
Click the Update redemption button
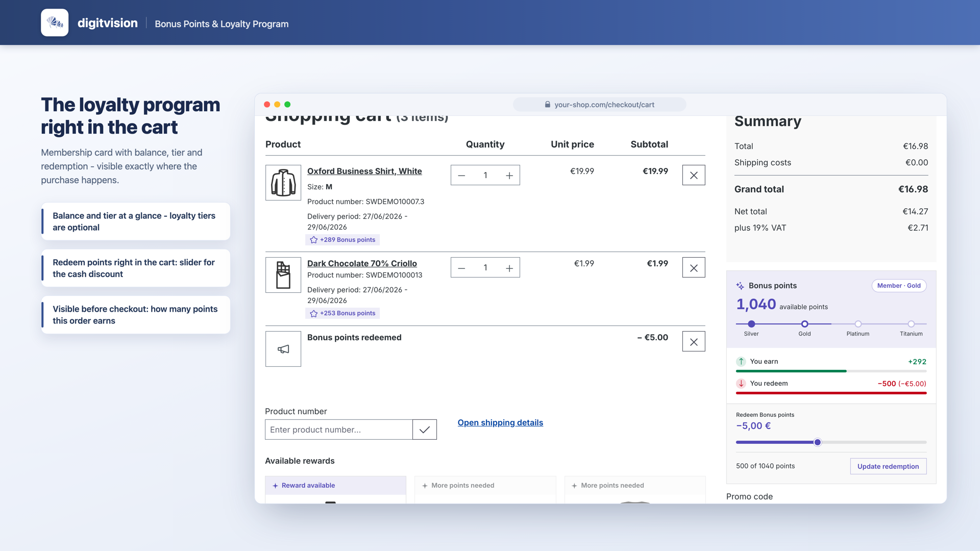point(888,466)
